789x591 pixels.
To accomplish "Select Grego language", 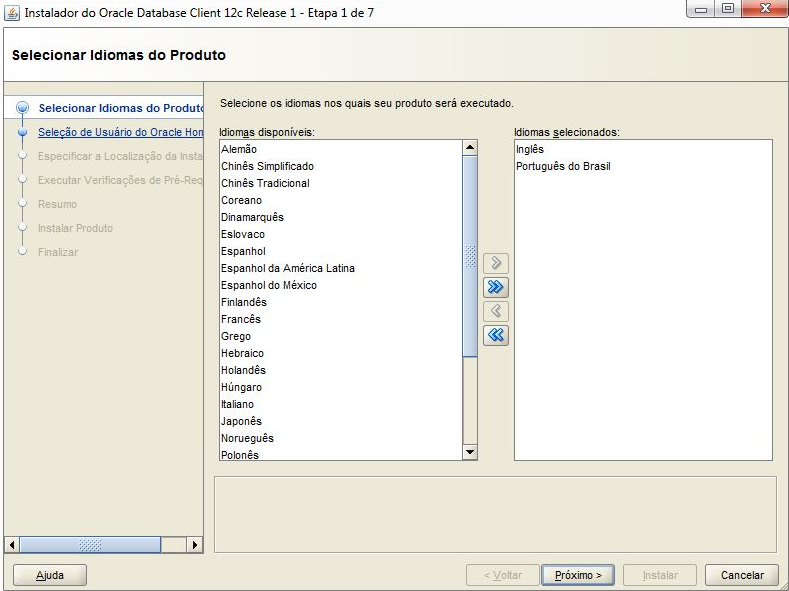I will 341,336.
